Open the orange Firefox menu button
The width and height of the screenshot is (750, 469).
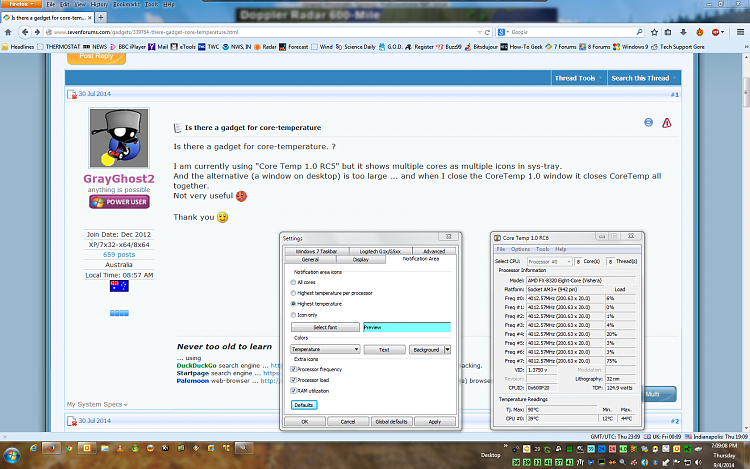click(x=22, y=4)
